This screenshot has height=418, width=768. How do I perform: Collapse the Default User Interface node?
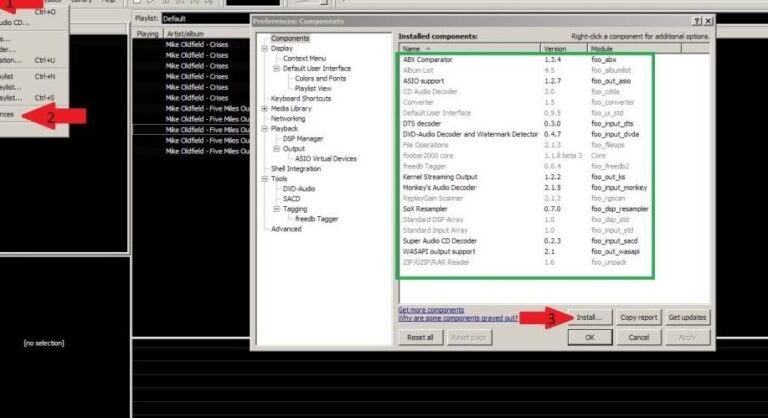[x=276, y=69]
